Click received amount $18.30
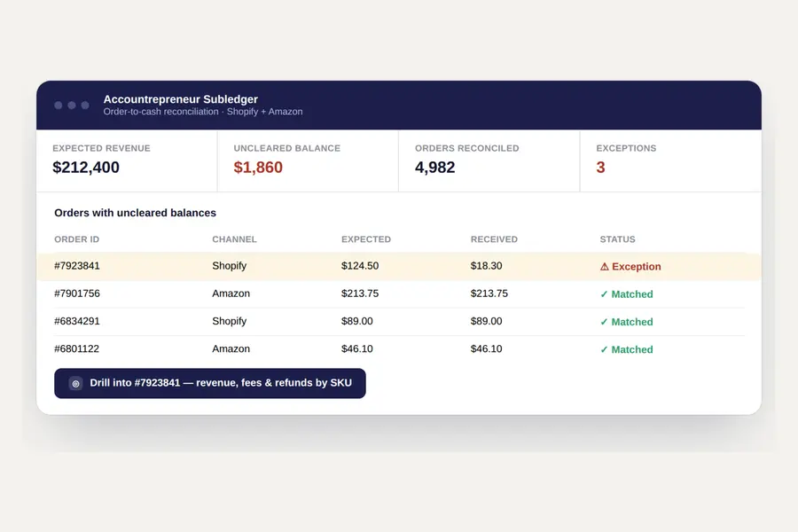798x532 pixels. coord(486,266)
